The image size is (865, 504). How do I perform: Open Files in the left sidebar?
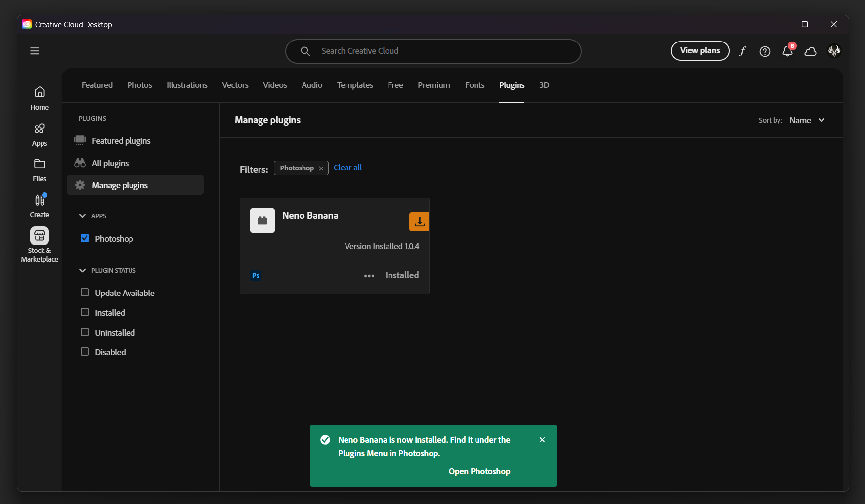40,170
